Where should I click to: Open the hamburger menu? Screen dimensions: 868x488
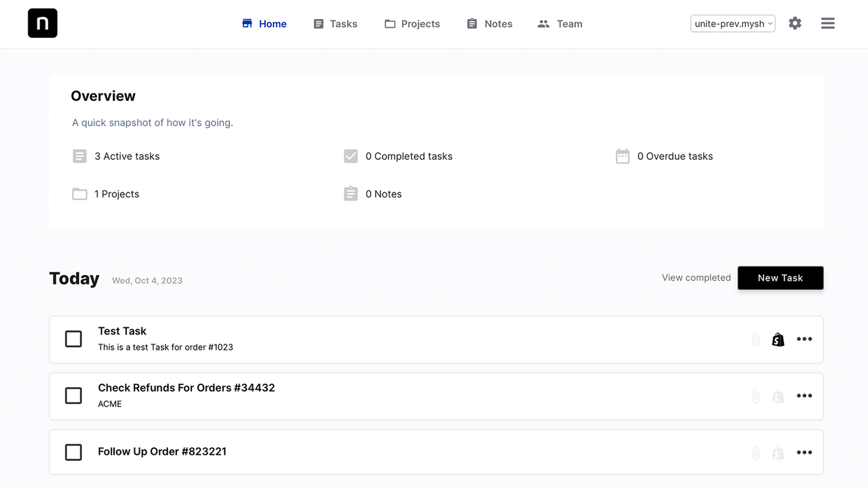point(828,24)
